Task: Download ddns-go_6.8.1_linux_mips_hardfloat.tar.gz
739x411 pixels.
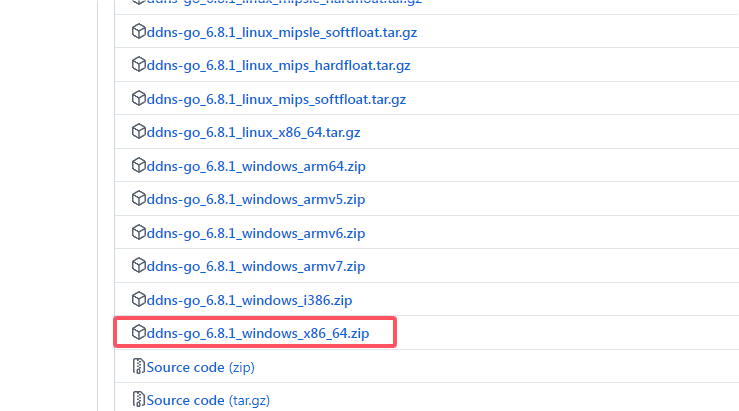Action: point(279,66)
